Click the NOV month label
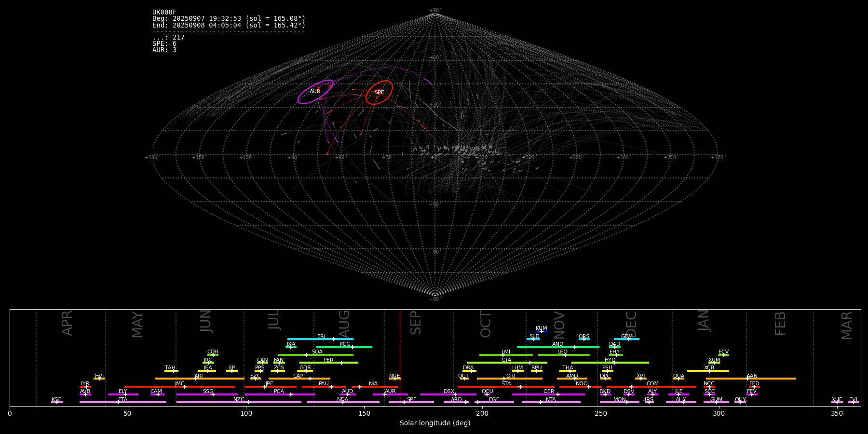868x434 pixels. pos(559,325)
